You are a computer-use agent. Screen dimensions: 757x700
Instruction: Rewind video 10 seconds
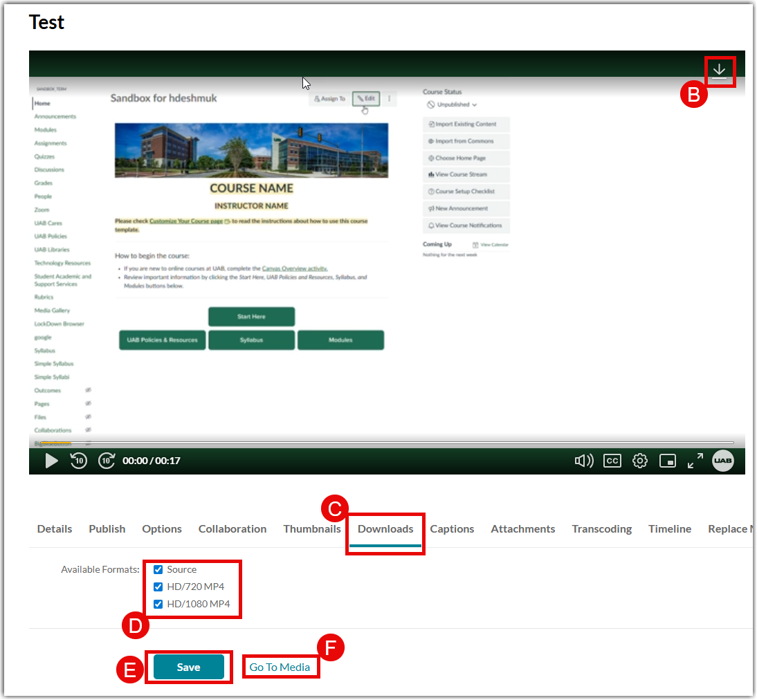point(79,461)
